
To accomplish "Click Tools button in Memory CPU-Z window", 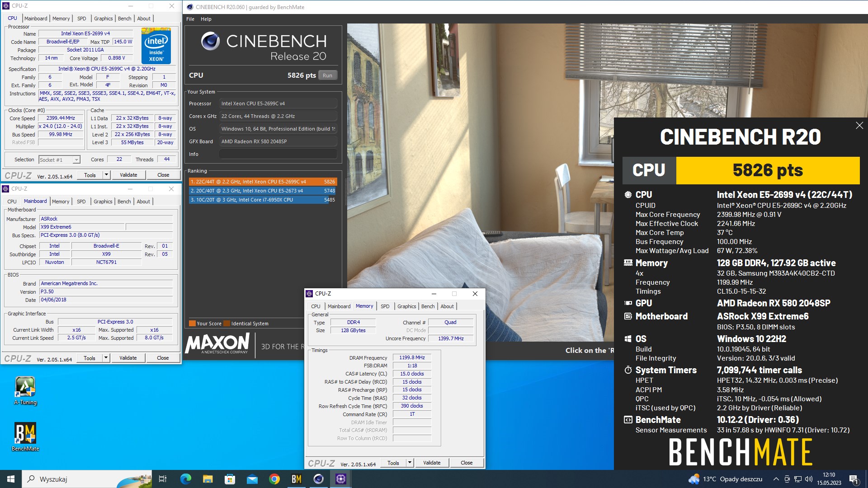I will (393, 463).
